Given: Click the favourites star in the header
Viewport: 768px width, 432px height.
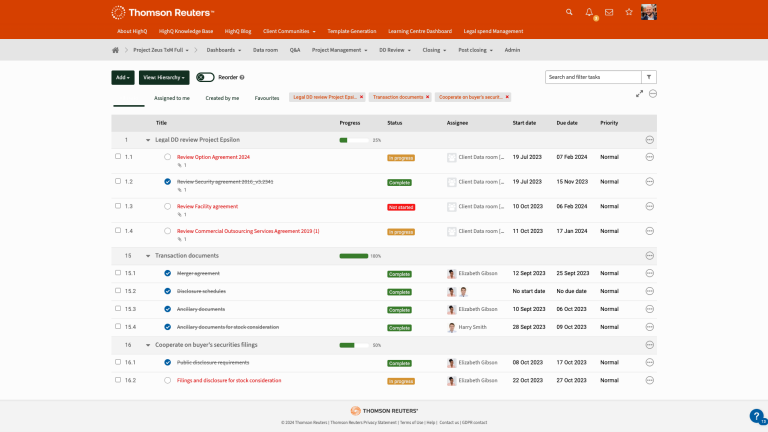Looking at the screenshot, I should click(628, 12).
